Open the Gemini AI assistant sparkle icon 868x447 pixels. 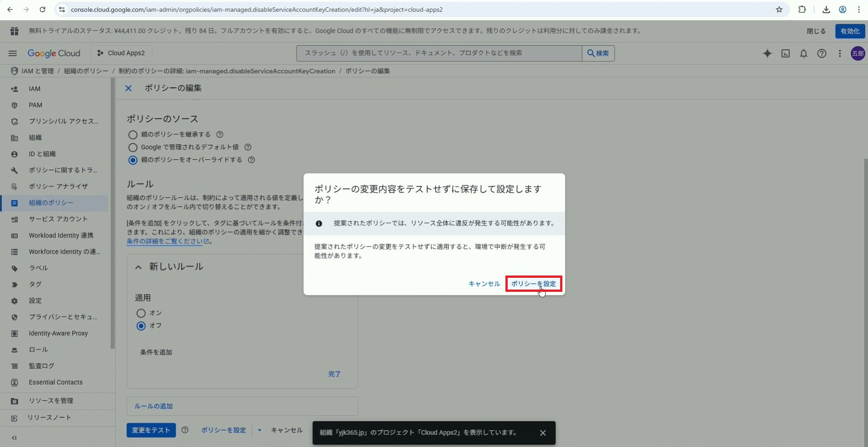pyautogui.click(x=767, y=53)
